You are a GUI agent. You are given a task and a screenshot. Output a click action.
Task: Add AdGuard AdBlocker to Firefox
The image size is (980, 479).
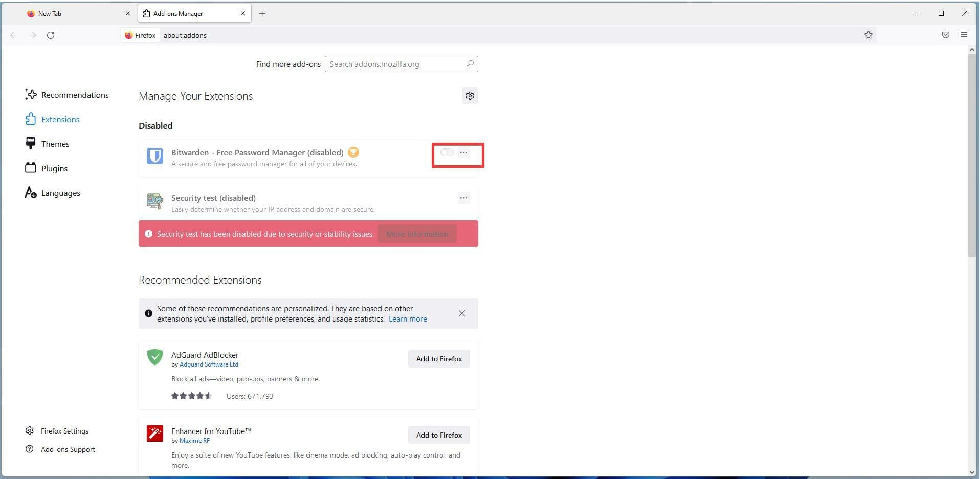click(439, 359)
